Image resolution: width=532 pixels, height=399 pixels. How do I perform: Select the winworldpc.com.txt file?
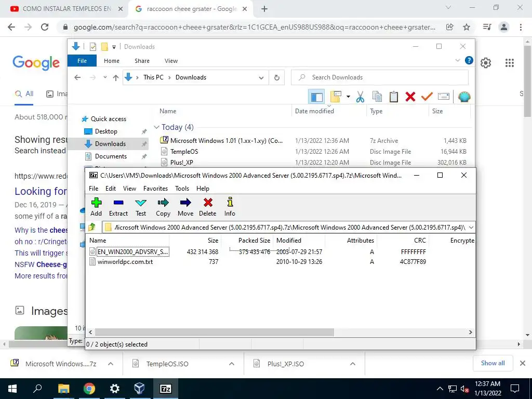coord(125,262)
